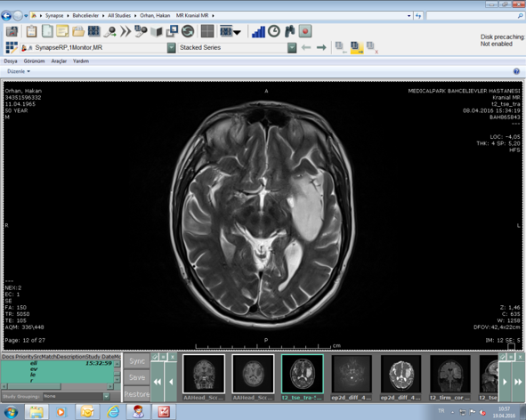The width and height of the screenshot is (526, 420).
Task: Show hidden tray icons arrow
Action: pyautogui.click(x=452, y=412)
